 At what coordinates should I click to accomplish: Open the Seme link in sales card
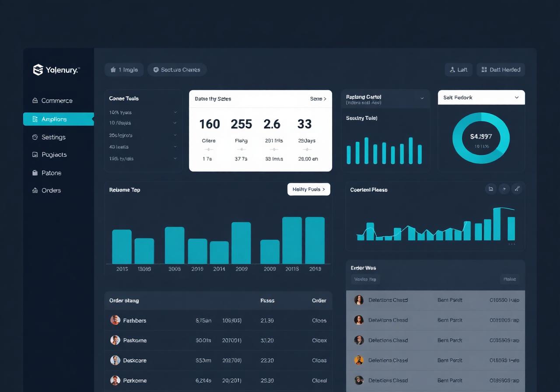[318, 99]
